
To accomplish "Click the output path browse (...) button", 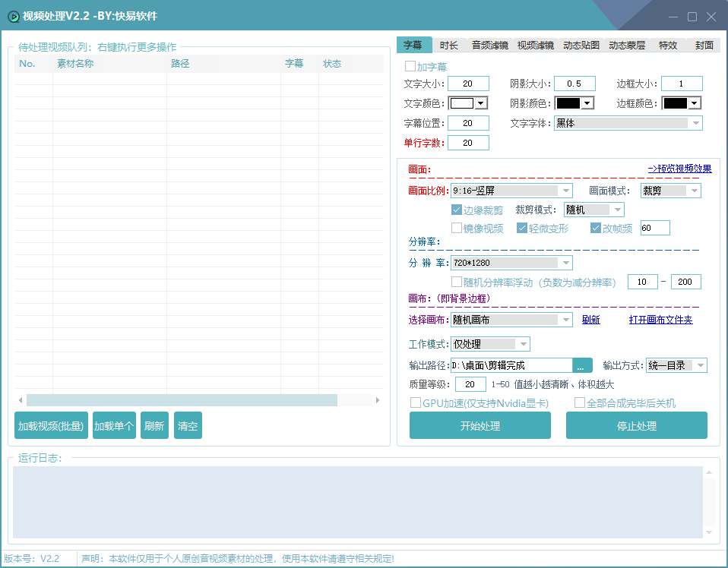I will click(x=582, y=365).
